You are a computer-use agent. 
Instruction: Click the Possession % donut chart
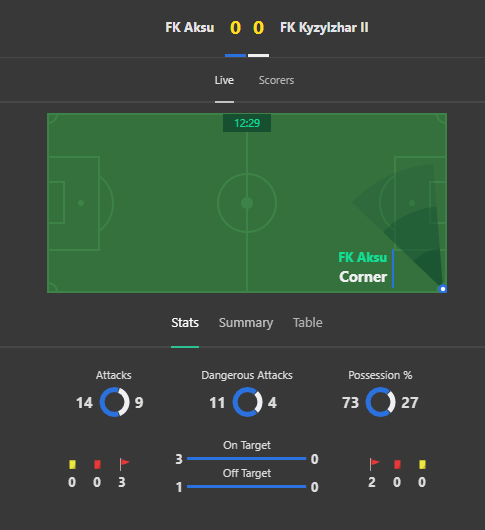[x=380, y=402]
